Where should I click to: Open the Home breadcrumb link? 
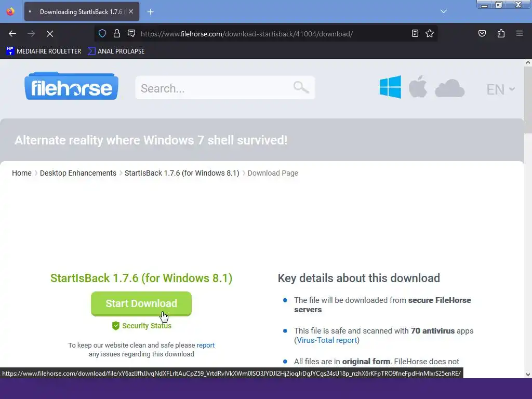tap(22, 173)
